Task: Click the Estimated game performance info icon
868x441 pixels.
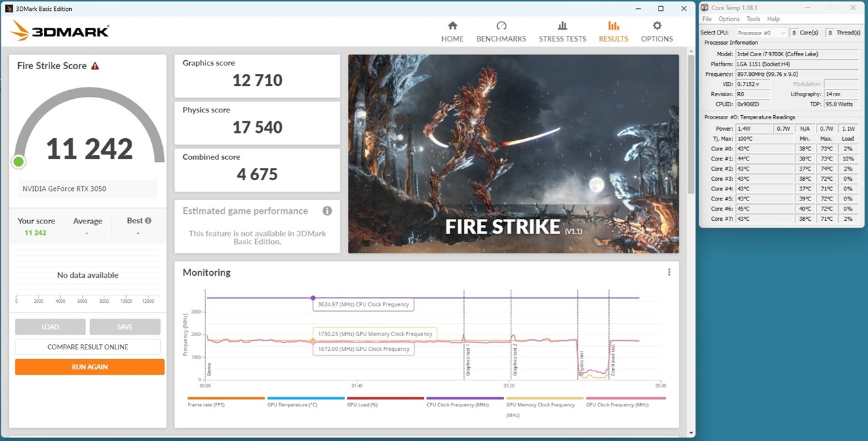Action: pyautogui.click(x=327, y=211)
